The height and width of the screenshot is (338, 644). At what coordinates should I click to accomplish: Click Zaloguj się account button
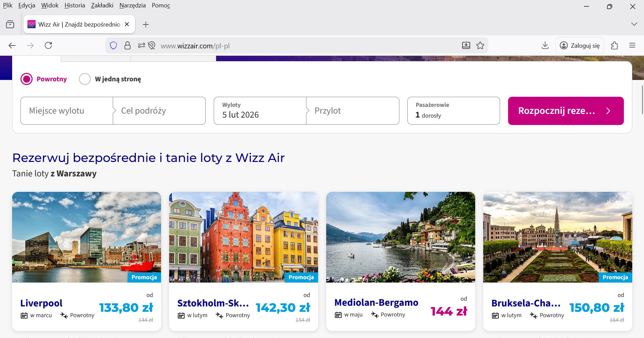(580, 45)
